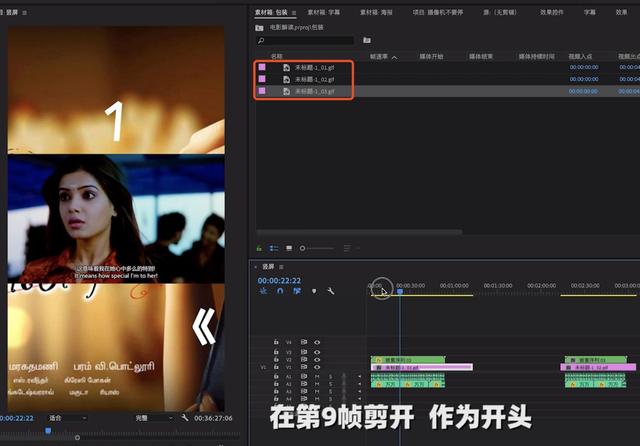This screenshot has height=446, width=640.
Task: Click program monitor blue playhead marker
Action: [x=48, y=430]
